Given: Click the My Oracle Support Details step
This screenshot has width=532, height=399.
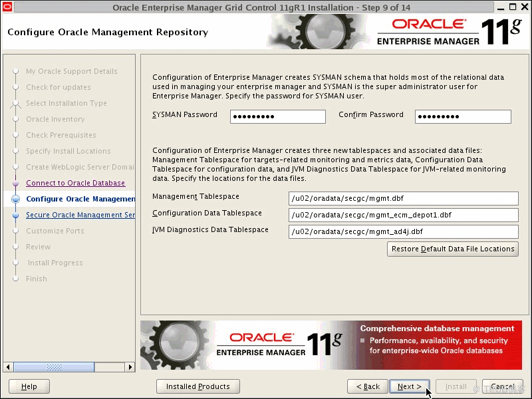Looking at the screenshot, I should coord(72,71).
